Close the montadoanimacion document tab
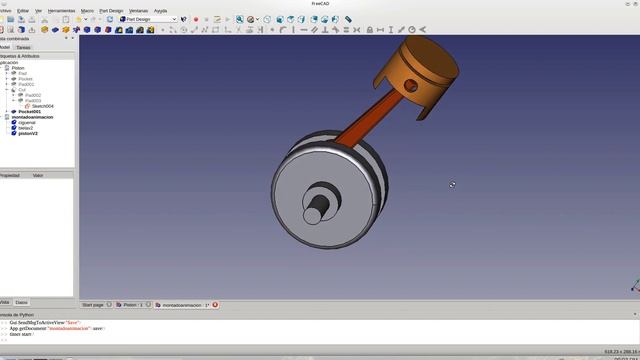This screenshot has width=640, height=360. pos(215,305)
